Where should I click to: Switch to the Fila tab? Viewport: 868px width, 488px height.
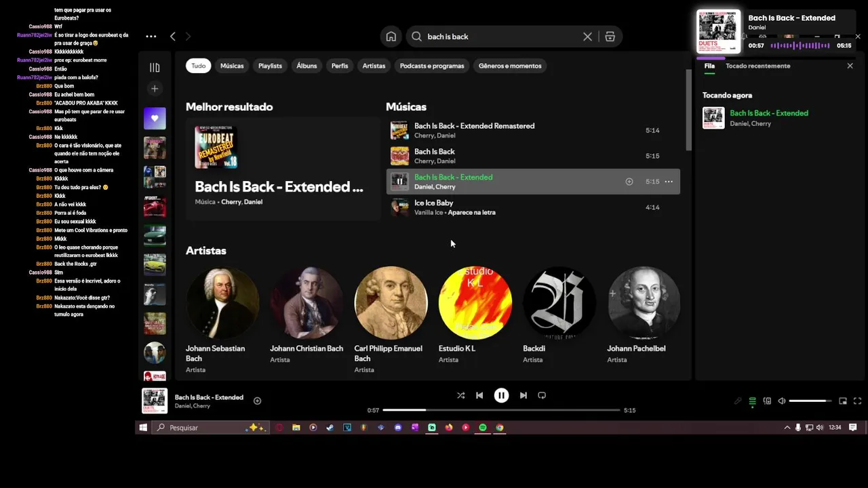coord(709,66)
